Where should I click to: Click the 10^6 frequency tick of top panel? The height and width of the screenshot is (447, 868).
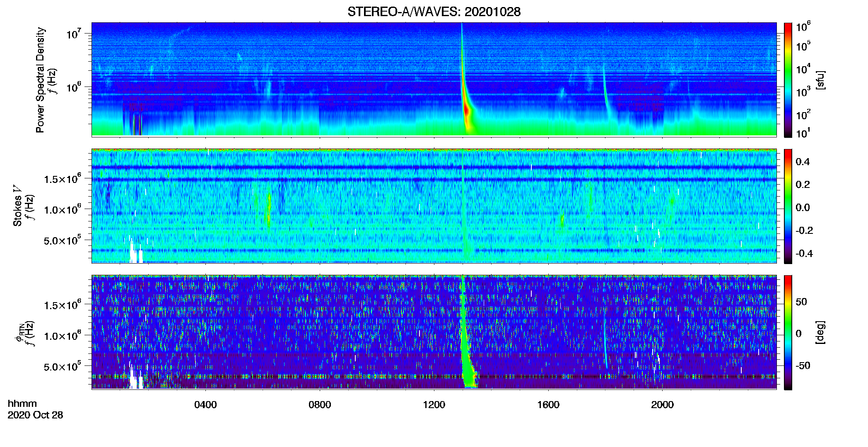(x=75, y=87)
